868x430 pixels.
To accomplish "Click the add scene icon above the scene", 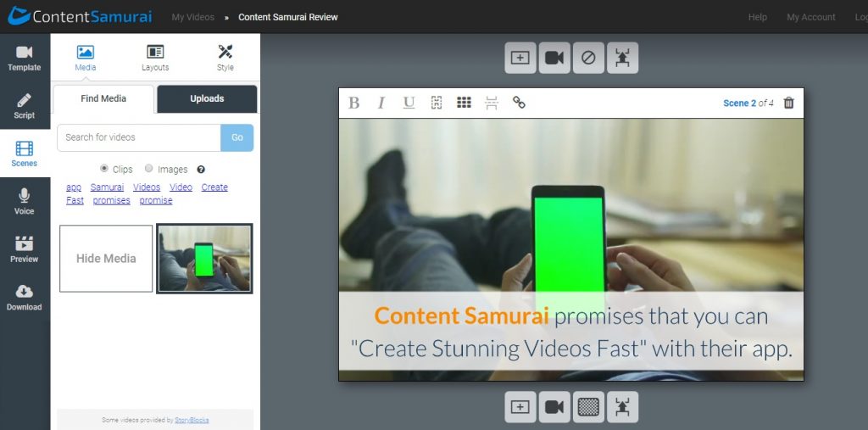I will (520, 58).
